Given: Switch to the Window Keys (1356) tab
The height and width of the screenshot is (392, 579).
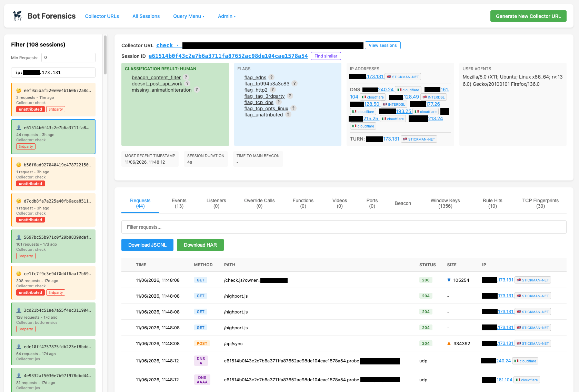Looking at the screenshot, I should tap(445, 203).
